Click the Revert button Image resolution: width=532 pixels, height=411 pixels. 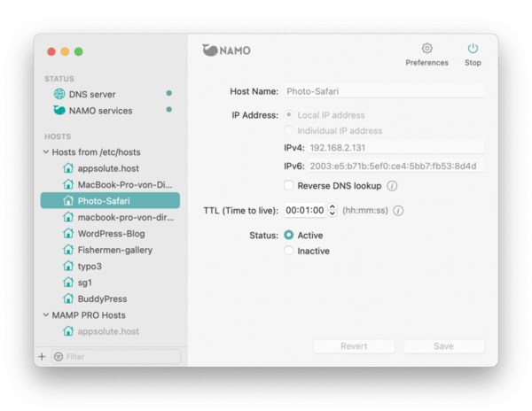pyautogui.click(x=354, y=346)
